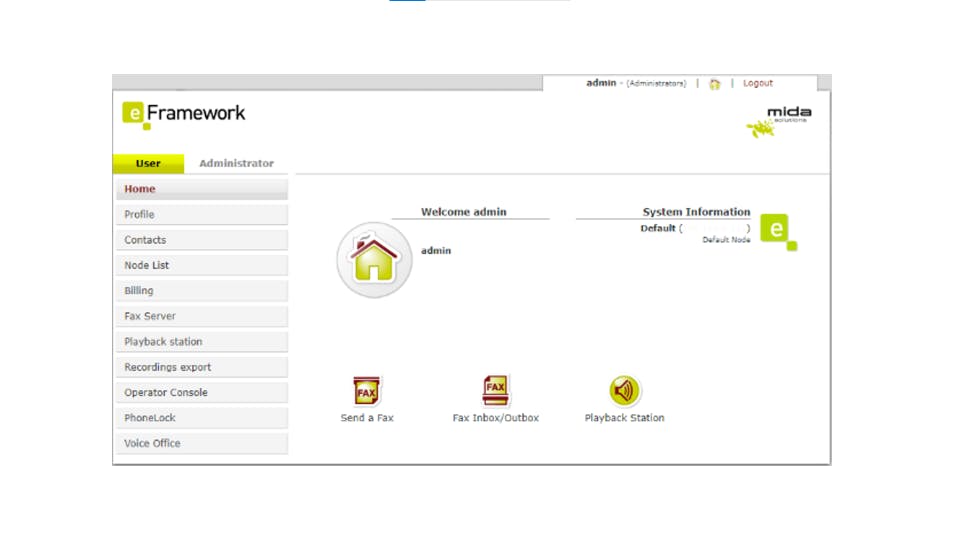Click the admin username in top bar

coord(601,83)
